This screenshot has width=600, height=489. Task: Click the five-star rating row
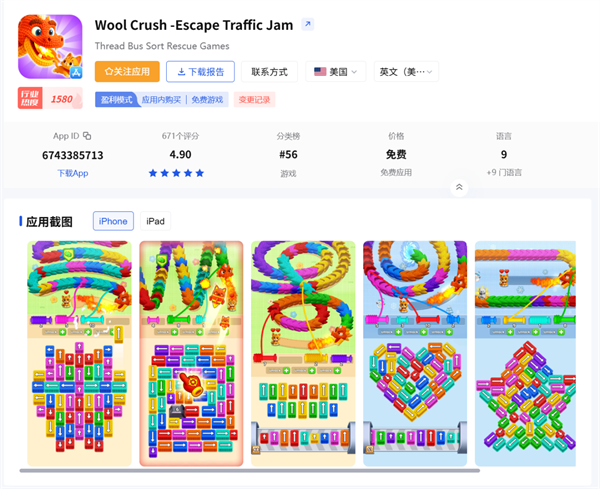pyautogui.click(x=176, y=173)
